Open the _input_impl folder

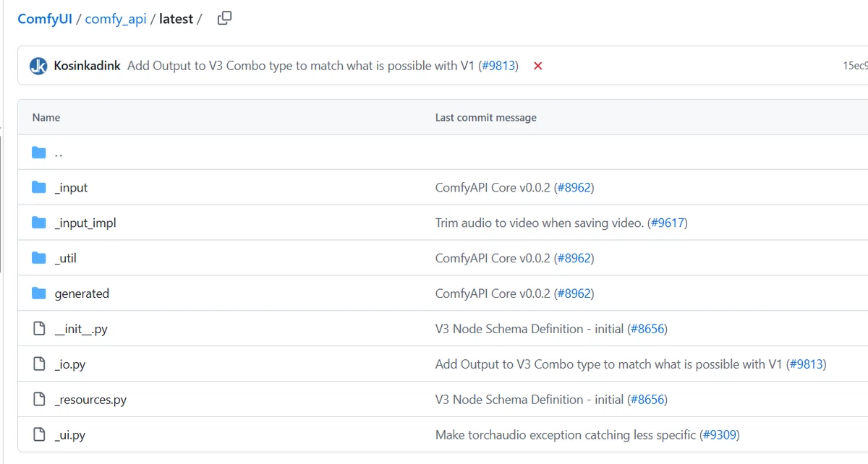pos(85,223)
